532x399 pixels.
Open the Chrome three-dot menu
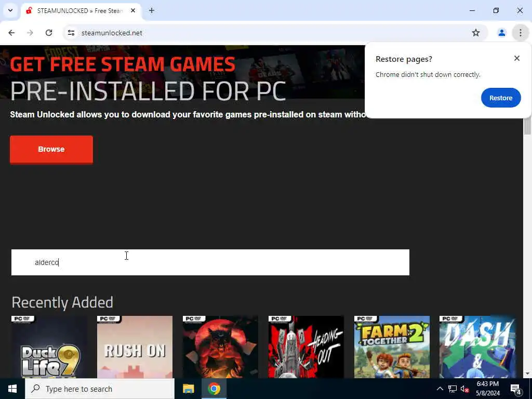click(521, 33)
